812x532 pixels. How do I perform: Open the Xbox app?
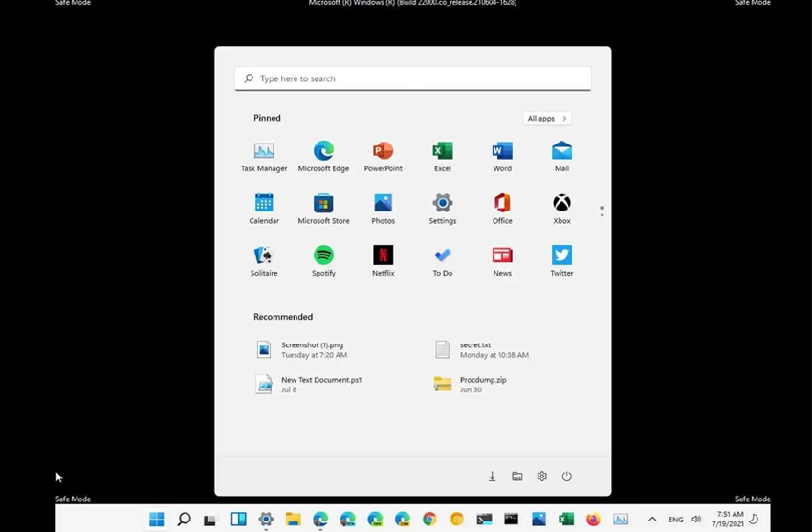pos(561,209)
